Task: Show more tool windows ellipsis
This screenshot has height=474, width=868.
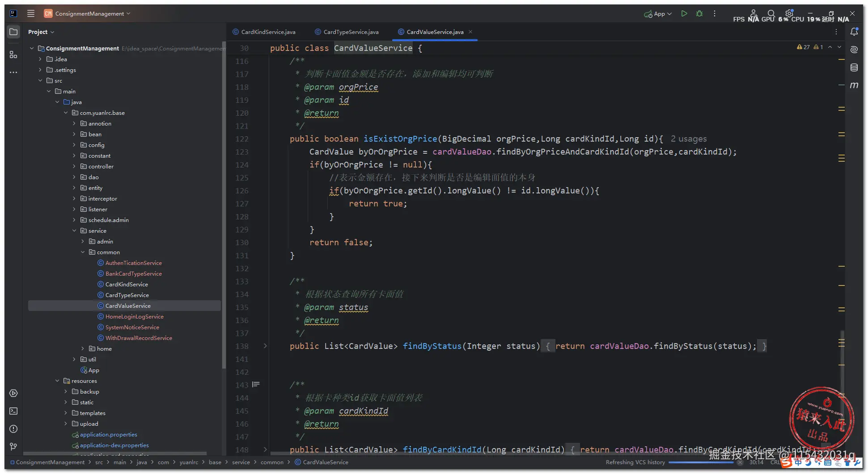Action: point(13,72)
